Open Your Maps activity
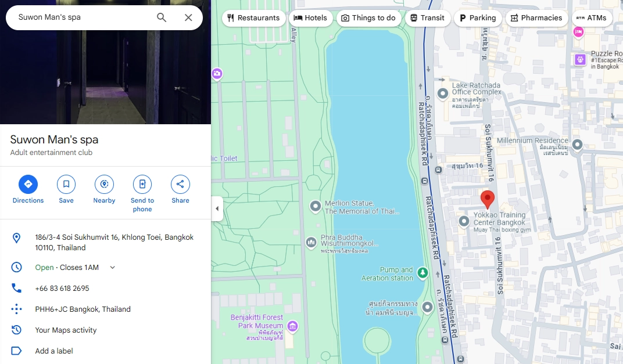 pos(66,330)
